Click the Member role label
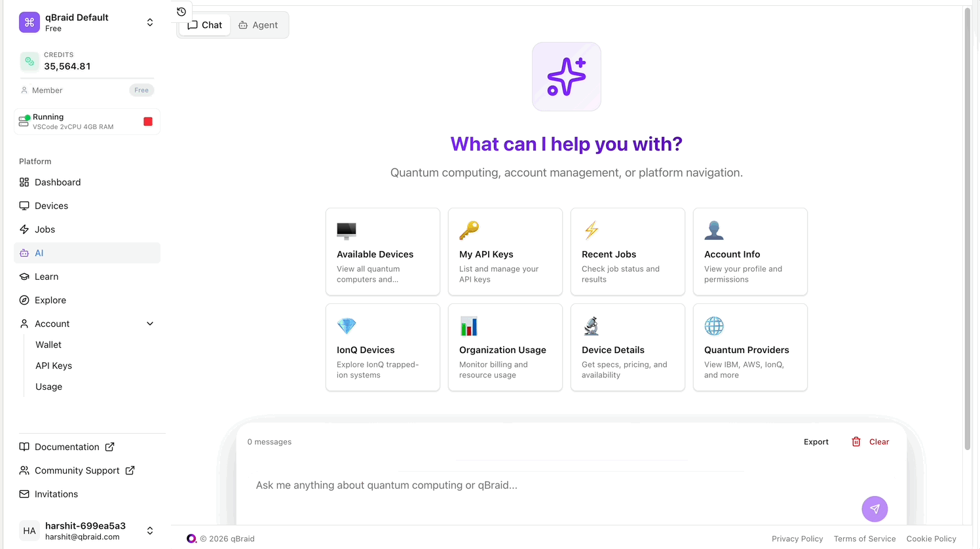The width and height of the screenshot is (980, 549). point(47,90)
